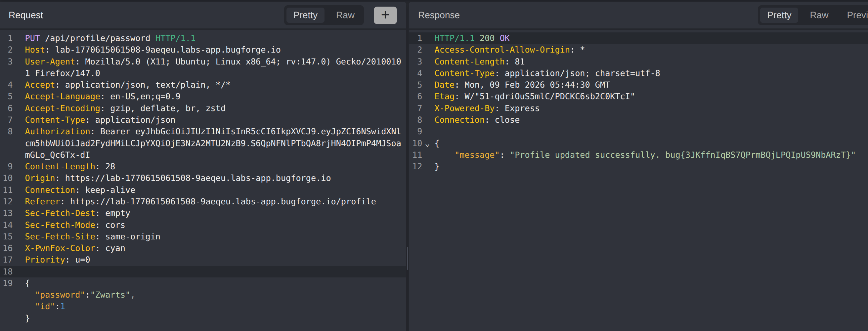The height and width of the screenshot is (331, 868).
Task: Click the Authorization header name
Action: (x=57, y=131)
